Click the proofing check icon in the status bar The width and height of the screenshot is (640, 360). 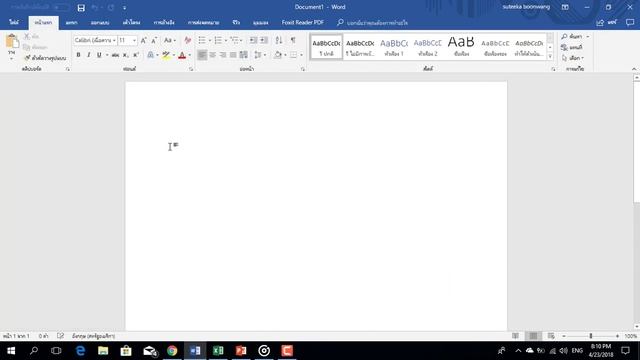(x=60, y=336)
